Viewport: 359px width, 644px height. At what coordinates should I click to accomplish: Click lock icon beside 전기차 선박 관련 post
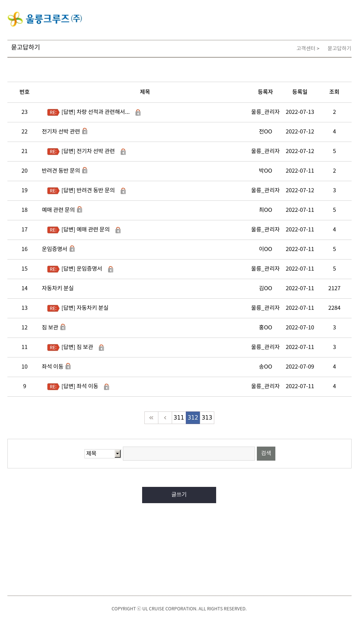(85, 131)
